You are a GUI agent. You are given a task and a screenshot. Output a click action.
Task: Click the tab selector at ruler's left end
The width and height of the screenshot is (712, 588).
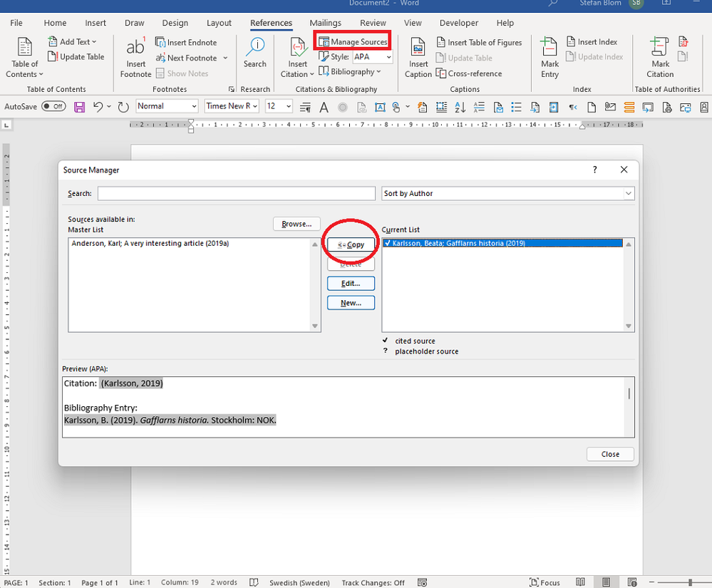(x=6, y=125)
